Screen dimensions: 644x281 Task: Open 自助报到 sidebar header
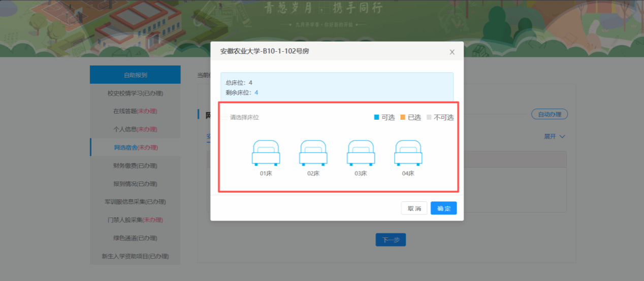(x=135, y=75)
